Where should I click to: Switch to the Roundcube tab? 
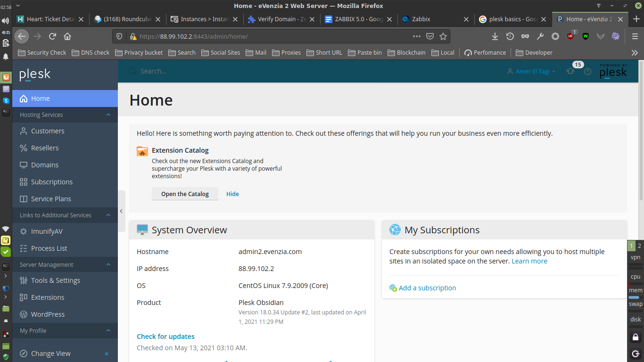(x=128, y=19)
